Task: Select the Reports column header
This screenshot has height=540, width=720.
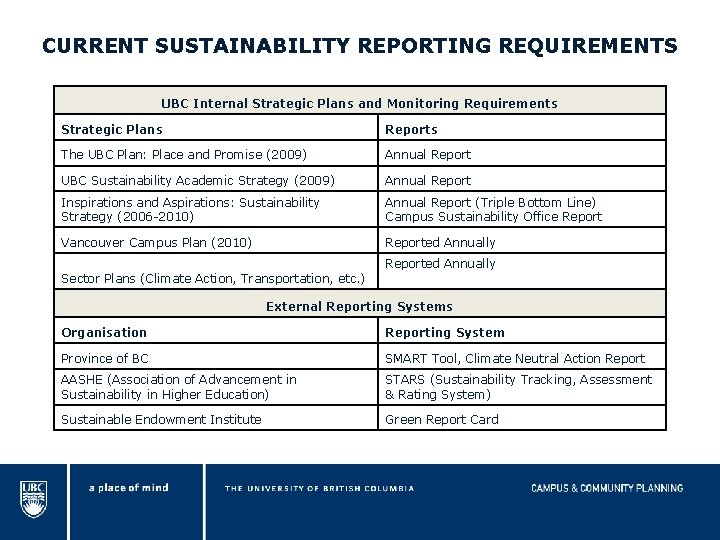Action: pyautogui.click(x=522, y=128)
